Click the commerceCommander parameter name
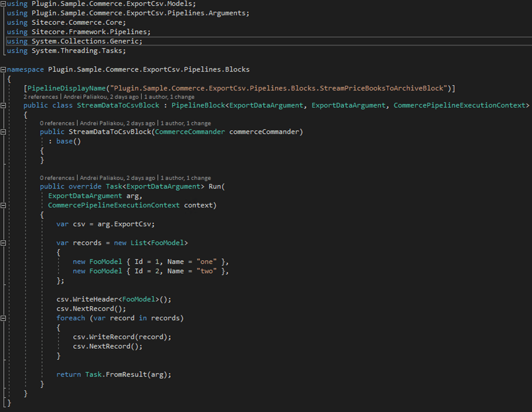This screenshot has width=532, height=412. click(264, 132)
